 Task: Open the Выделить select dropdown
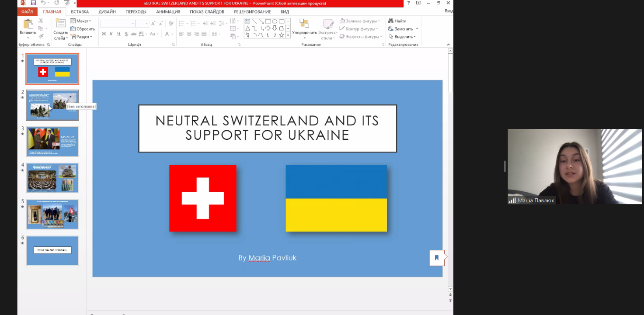tap(402, 37)
